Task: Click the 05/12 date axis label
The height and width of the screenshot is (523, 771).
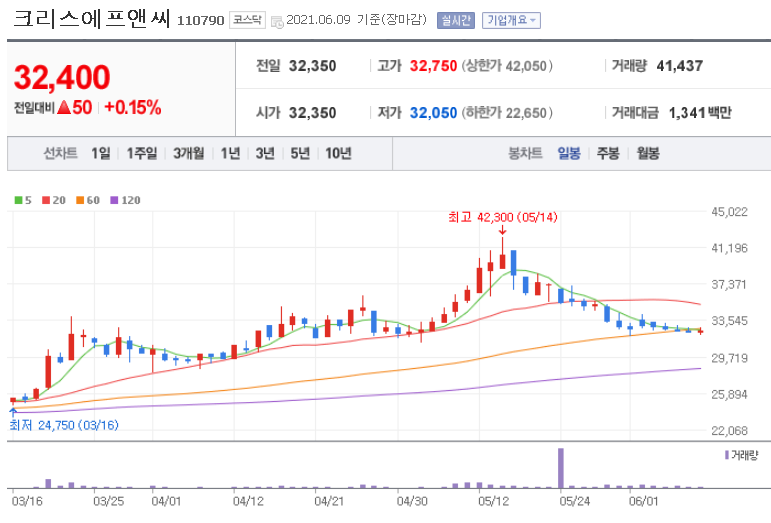Action: click(x=493, y=501)
